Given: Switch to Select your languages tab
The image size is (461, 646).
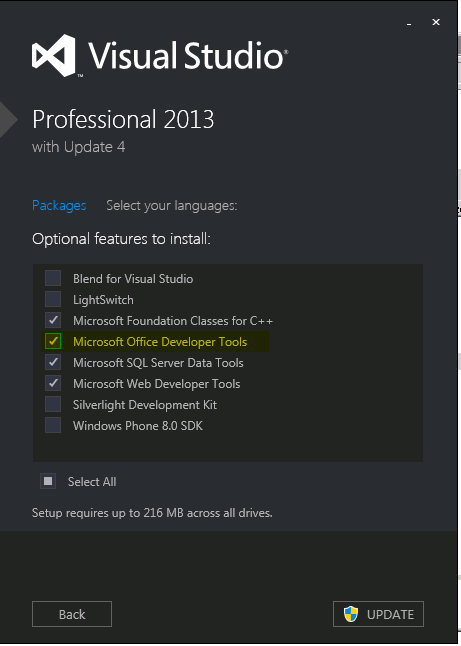Looking at the screenshot, I should tap(172, 205).
